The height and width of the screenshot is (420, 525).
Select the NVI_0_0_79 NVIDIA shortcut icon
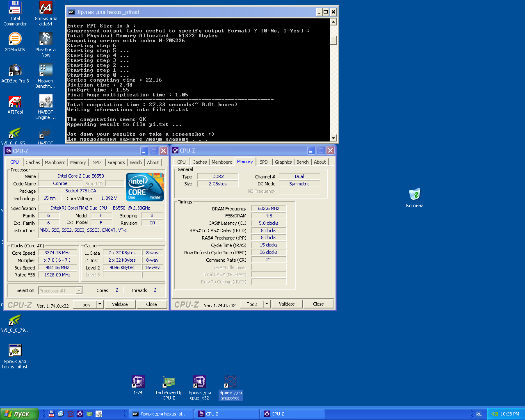tap(15, 323)
